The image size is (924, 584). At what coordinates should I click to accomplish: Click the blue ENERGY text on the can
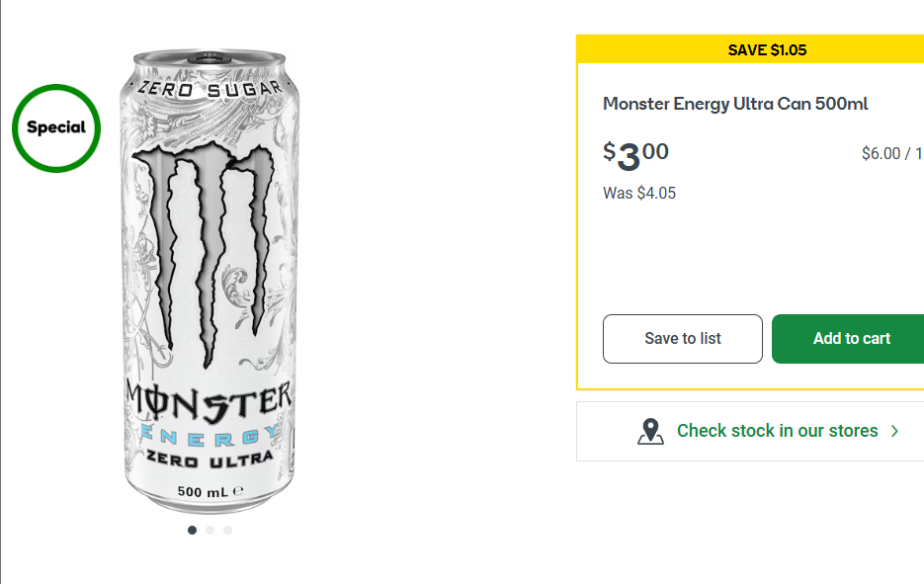[210, 436]
